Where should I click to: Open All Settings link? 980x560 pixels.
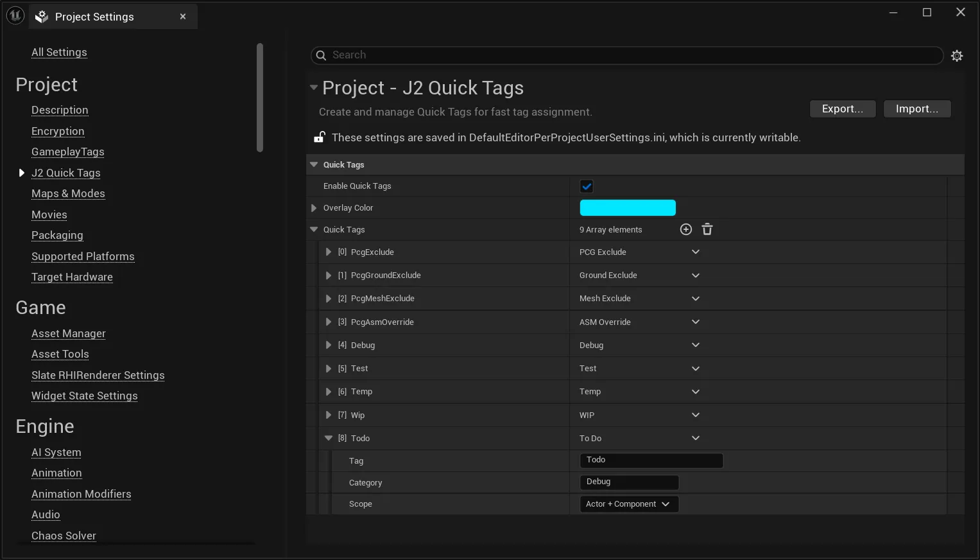(59, 52)
